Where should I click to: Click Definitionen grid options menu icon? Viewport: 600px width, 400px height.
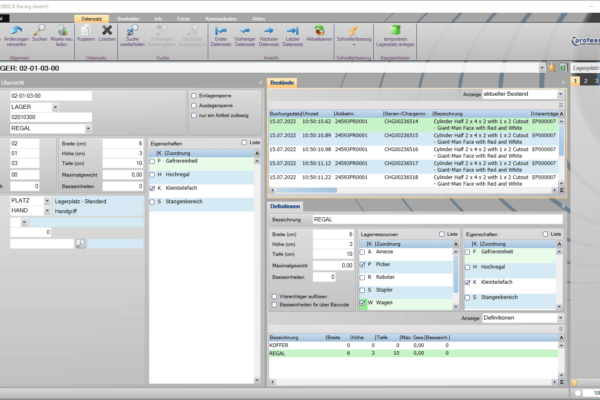pyautogui.click(x=561, y=329)
